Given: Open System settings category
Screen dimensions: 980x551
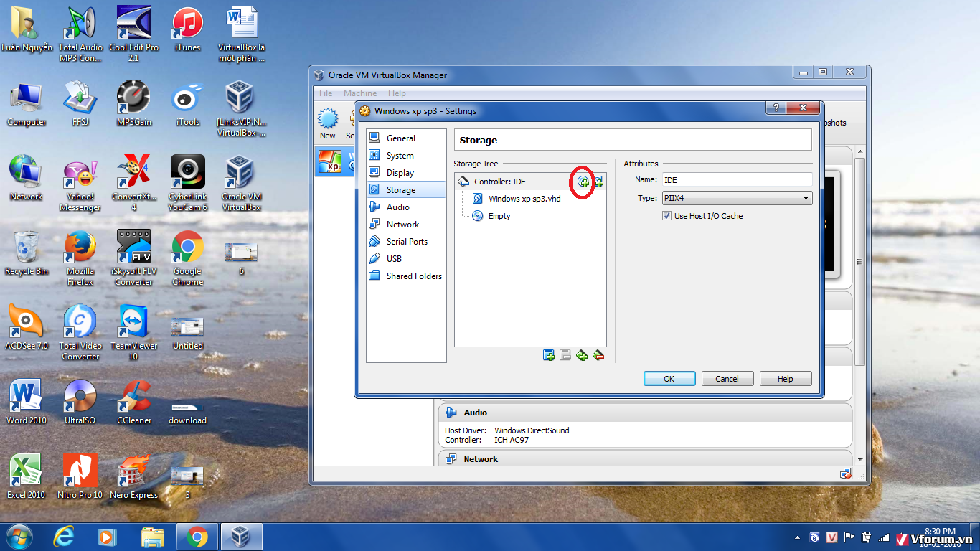Looking at the screenshot, I should point(406,156).
